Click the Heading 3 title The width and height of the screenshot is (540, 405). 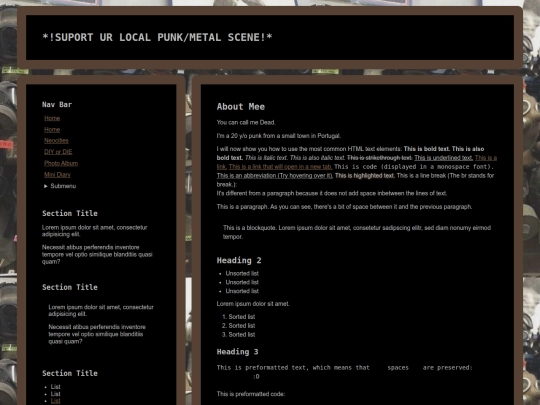pos(237,352)
